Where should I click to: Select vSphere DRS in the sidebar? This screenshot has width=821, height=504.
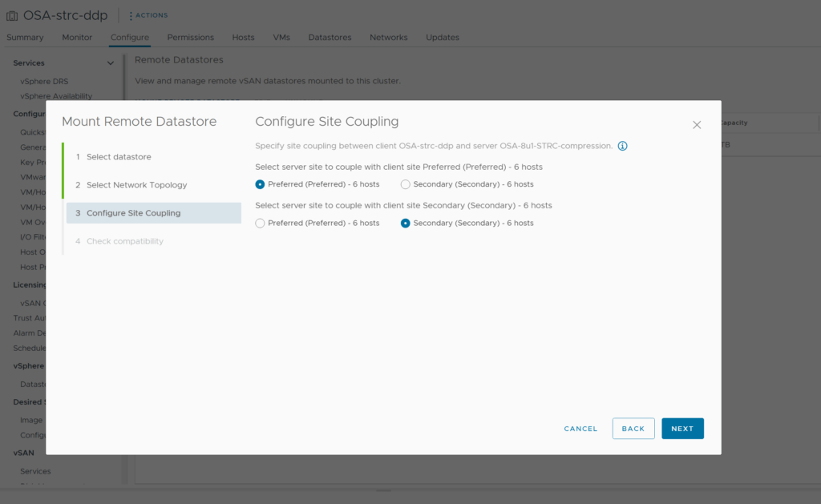pyautogui.click(x=44, y=82)
